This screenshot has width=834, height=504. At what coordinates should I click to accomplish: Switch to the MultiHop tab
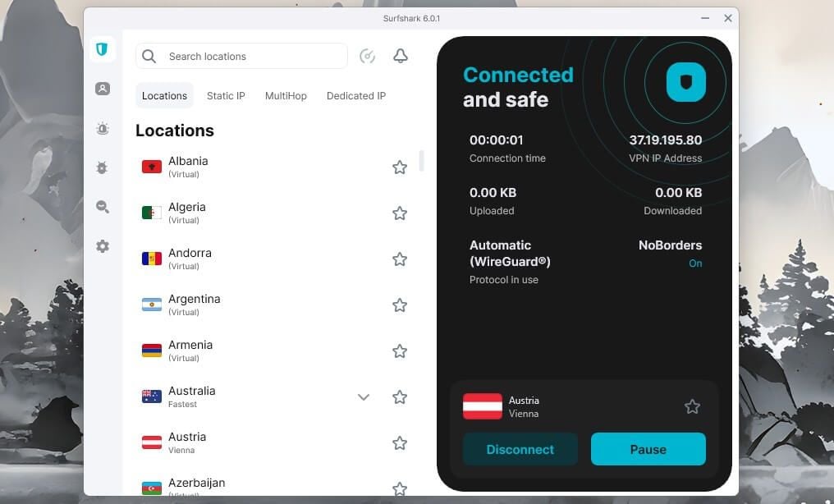286,96
